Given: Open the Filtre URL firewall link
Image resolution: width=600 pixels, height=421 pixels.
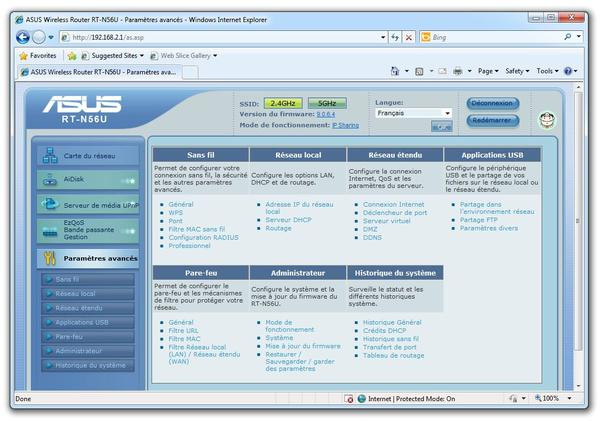Looking at the screenshot, I should 183,331.
